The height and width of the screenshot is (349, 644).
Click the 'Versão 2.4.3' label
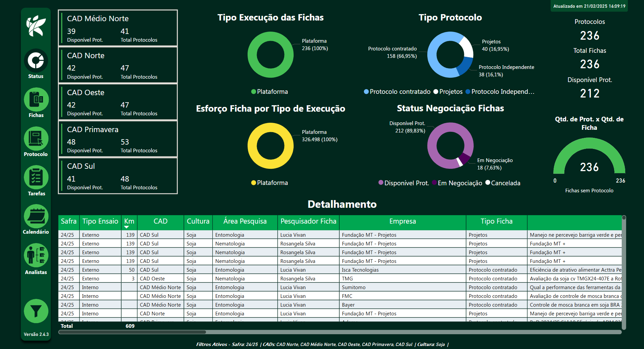coord(36,335)
